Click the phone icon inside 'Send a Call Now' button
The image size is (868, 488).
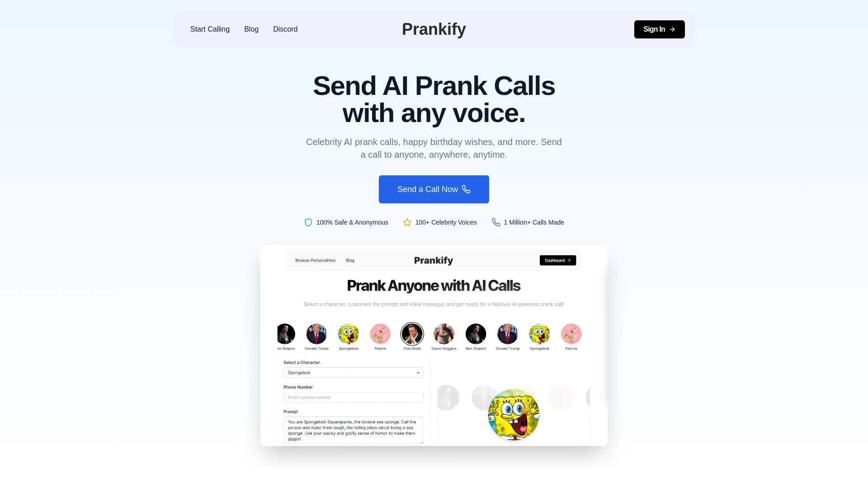(x=466, y=189)
